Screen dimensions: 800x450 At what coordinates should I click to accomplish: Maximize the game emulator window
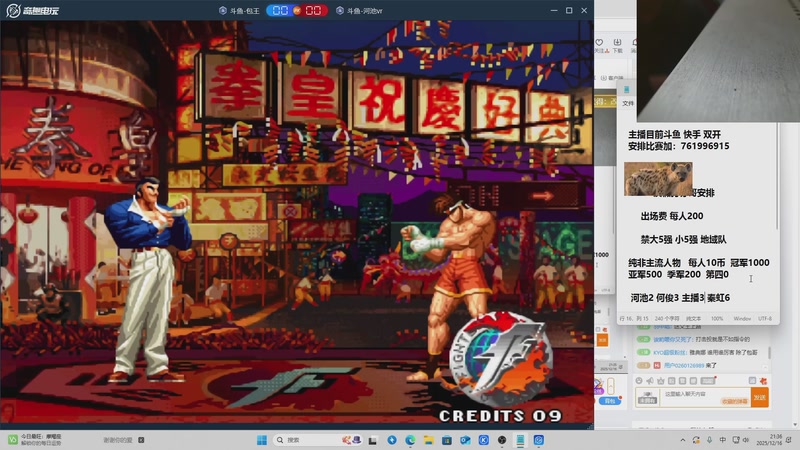pyautogui.click(x=569, y=10)
